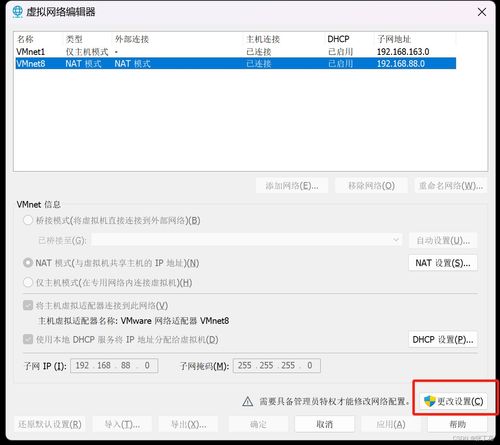
Task: Click the 类型 column header
Action: [74, 39]
